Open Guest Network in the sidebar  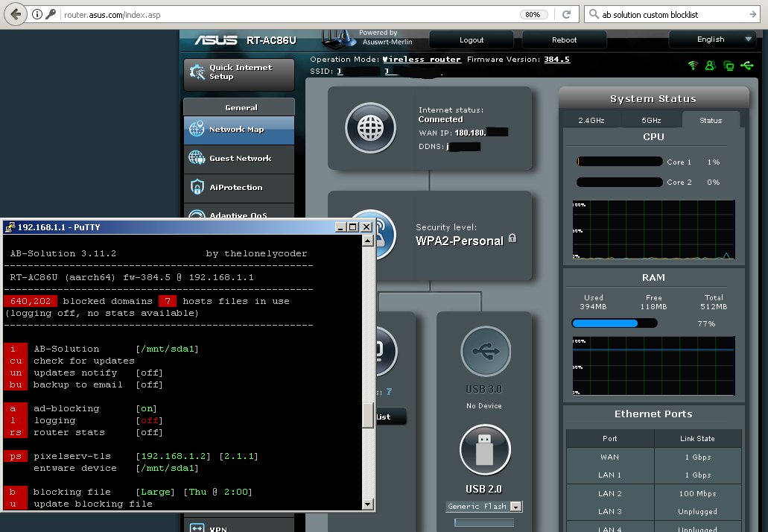point(239,159)
